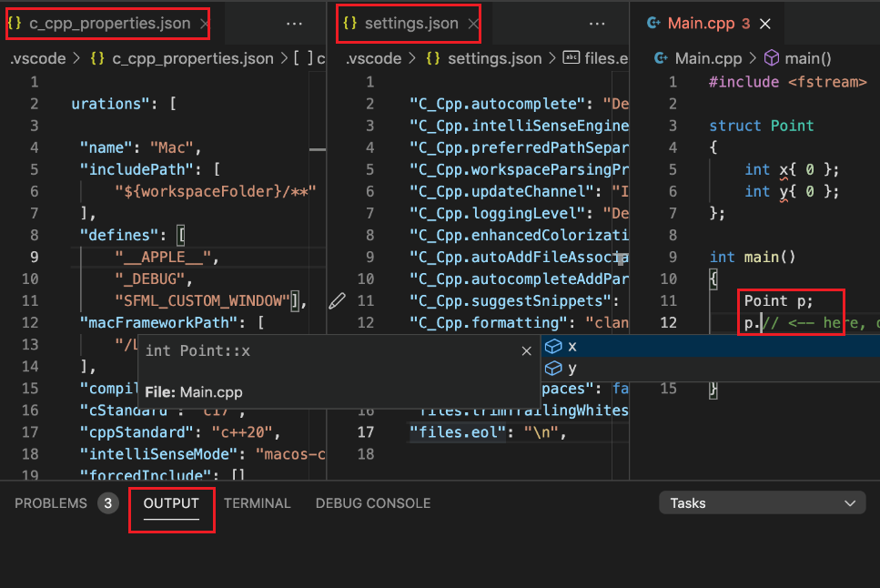Click the main() symbol cube icon in breadcrumb
Screen dimensions: 880x588
point(772,58)
